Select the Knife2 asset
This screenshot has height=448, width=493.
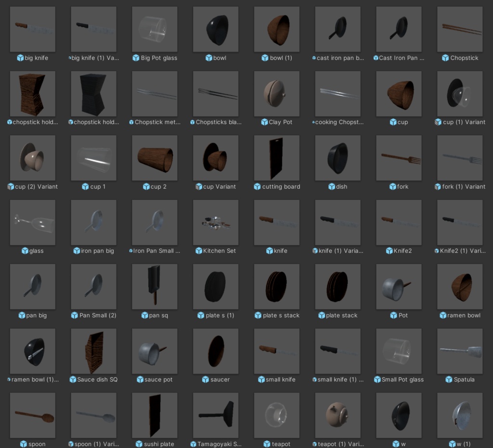[399, 222]
